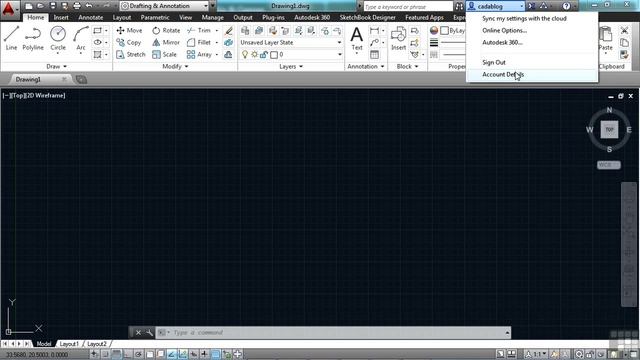Click the Drawing1 file tab

pos(29,80)
